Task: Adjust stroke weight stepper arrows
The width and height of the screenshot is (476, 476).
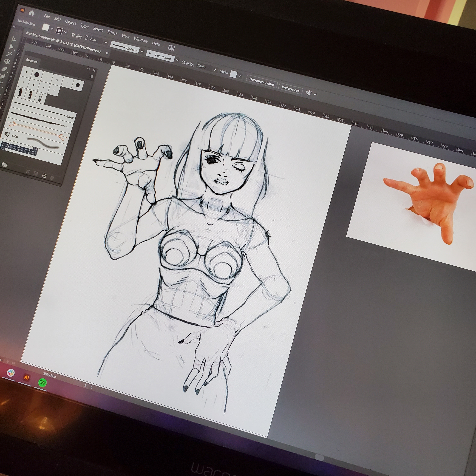Action: click(x=86, y=37)
